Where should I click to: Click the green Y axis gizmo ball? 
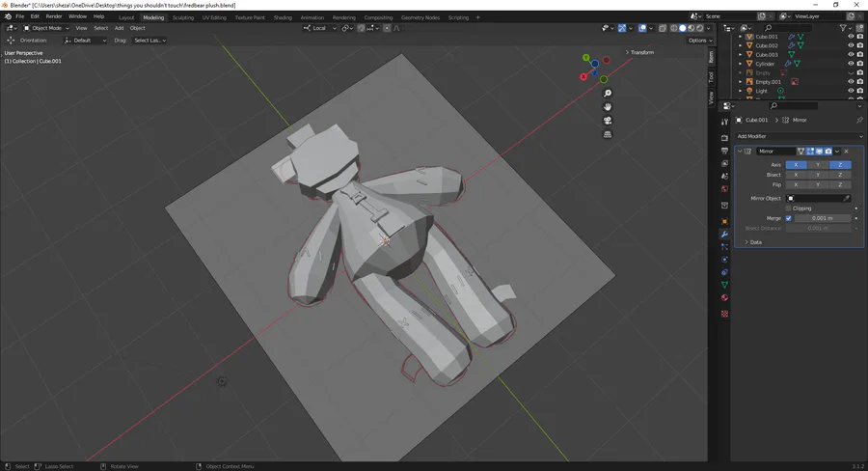(586, 58)
